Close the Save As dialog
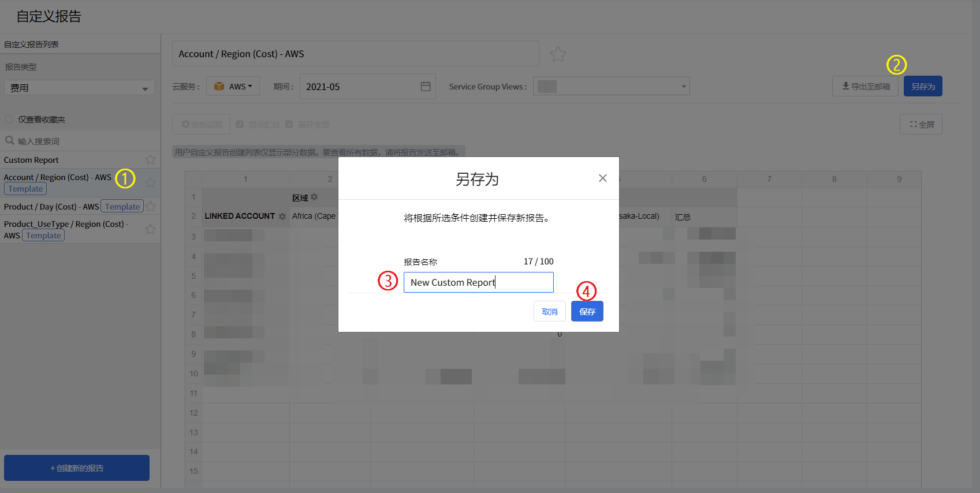This screenshot has height=493, width=980. tap(602, 178)
